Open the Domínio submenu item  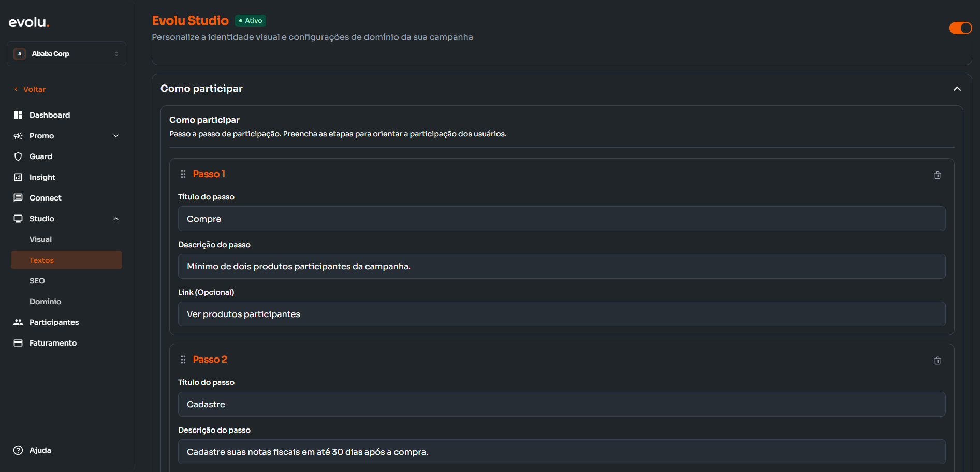46,302
